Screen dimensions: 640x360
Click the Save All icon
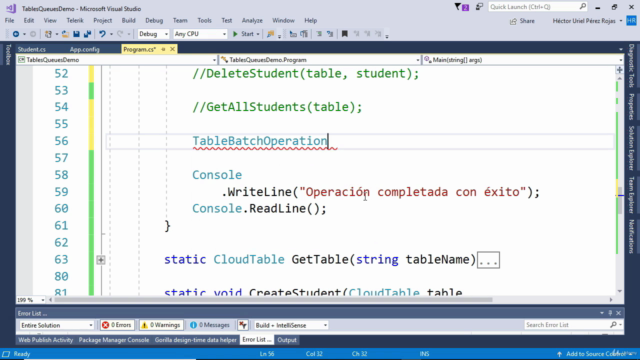[87, 34]
